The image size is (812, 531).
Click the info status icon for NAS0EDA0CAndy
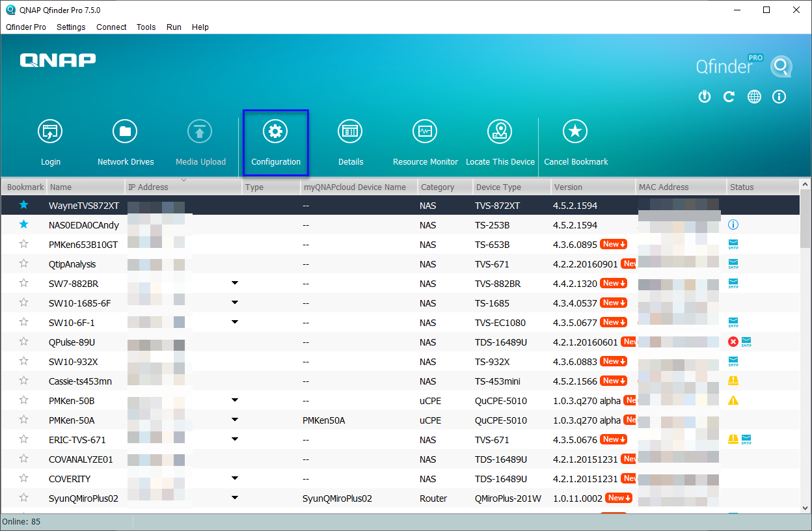point(733,225)
